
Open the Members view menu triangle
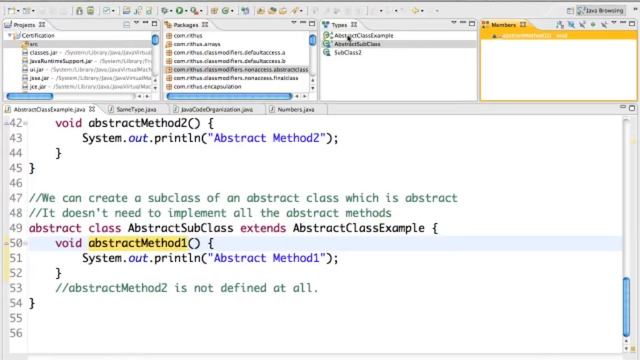point(613,23)
